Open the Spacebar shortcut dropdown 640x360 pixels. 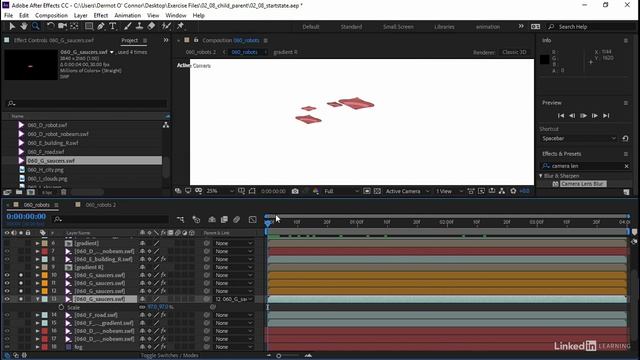point(578,138)
